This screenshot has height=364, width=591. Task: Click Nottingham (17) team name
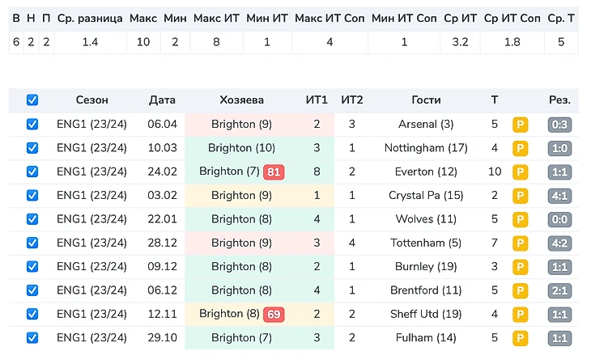(x=426, y=148)
